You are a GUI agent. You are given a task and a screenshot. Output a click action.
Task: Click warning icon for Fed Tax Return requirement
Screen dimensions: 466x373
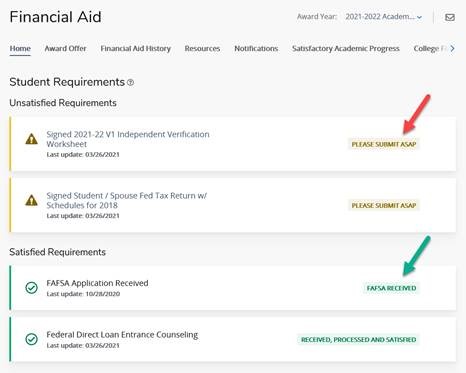pos(32,200)
